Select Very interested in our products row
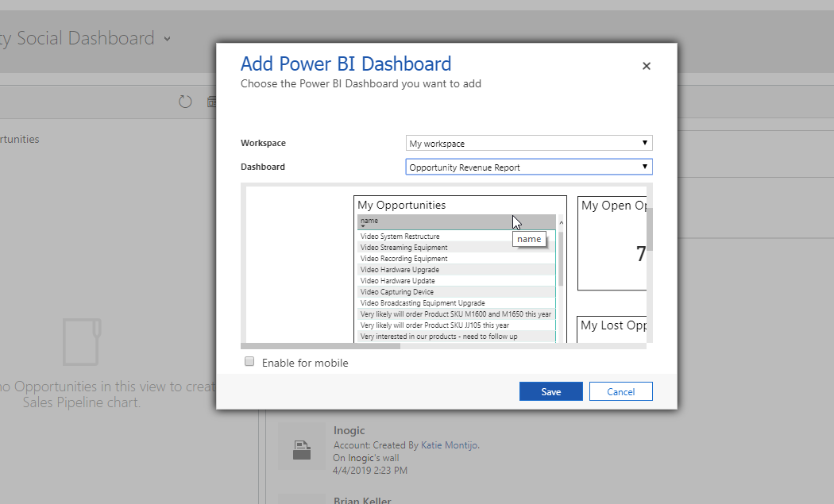Image resolution: width=834 pixels, height=504 pixels. [457, 337]
